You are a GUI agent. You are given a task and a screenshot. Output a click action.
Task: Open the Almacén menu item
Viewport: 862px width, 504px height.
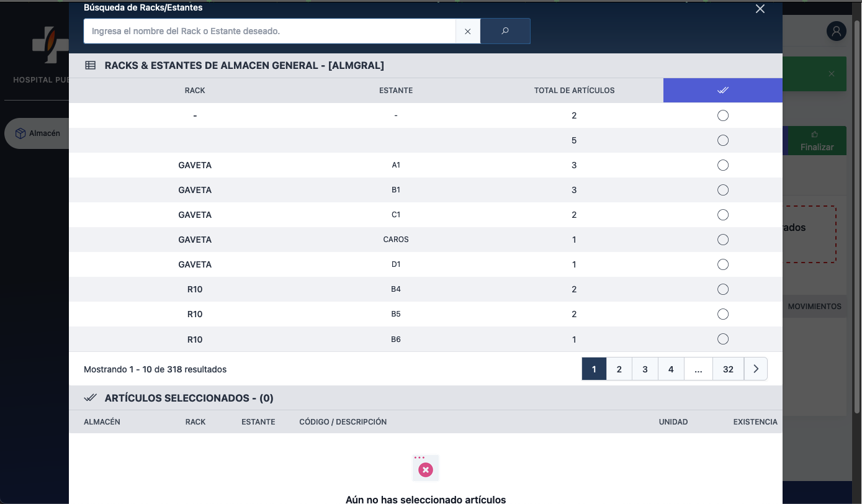44,133
